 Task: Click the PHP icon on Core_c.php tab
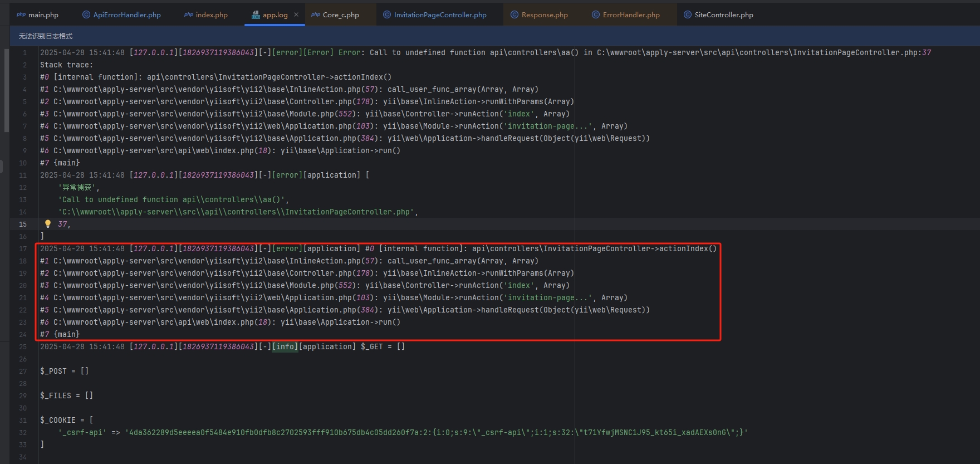316,15
